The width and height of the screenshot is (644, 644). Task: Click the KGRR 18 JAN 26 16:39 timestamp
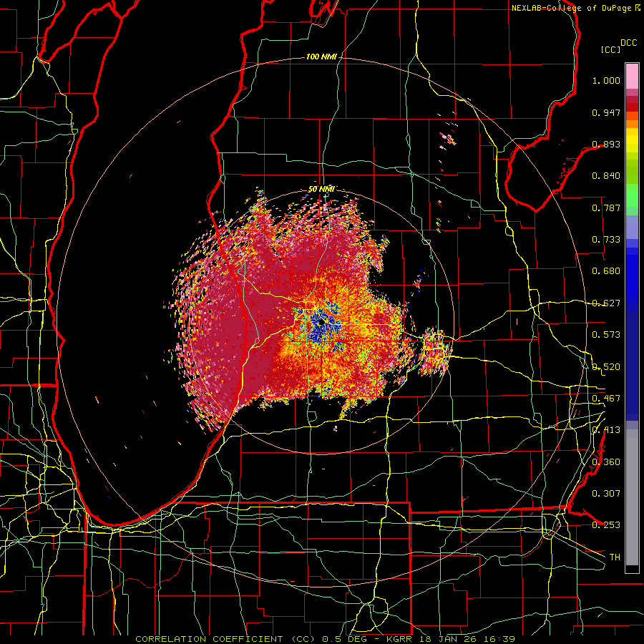pos(451,639)
